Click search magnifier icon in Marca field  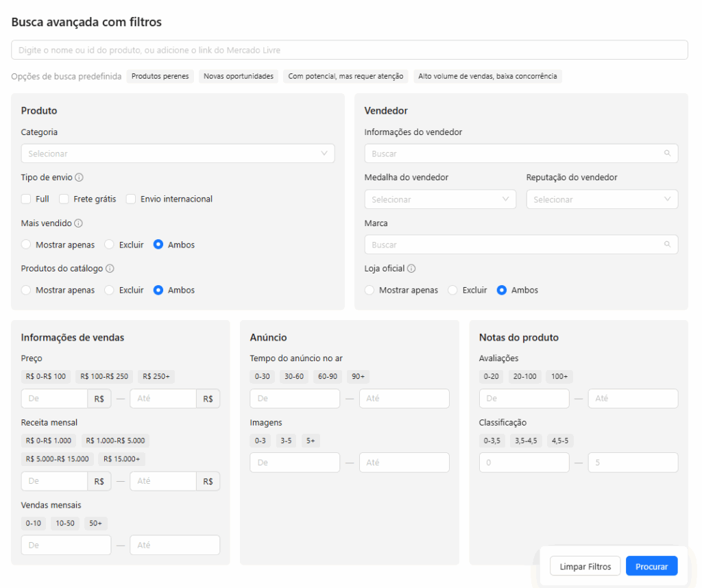tap(667, 245)
